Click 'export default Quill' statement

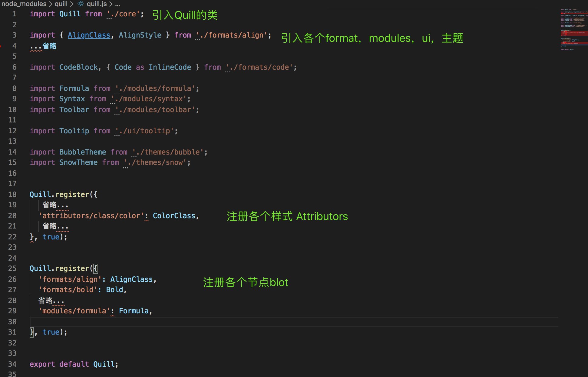[74, 364]
